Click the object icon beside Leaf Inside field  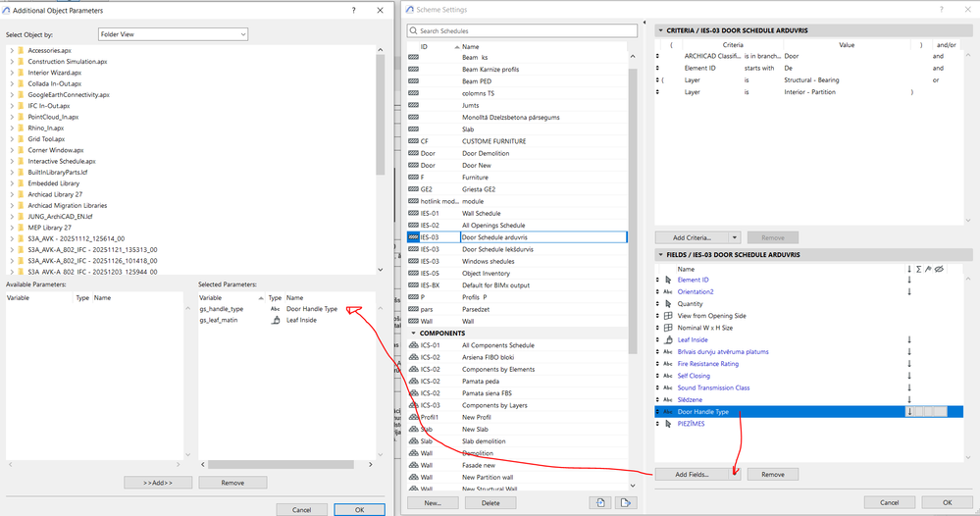click(668, 339)
